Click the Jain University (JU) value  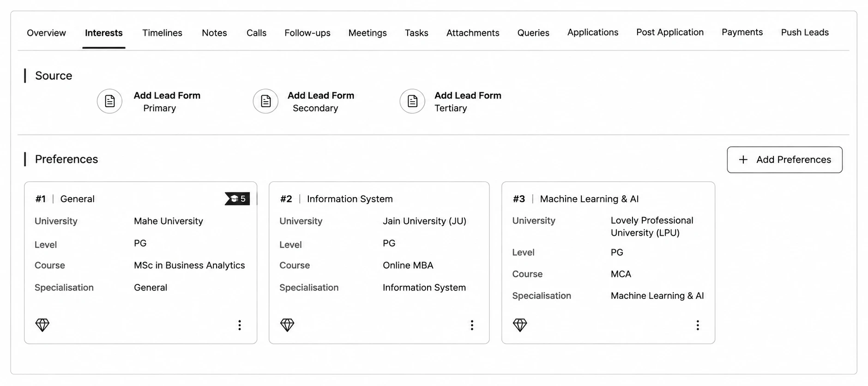coord(424,221)
